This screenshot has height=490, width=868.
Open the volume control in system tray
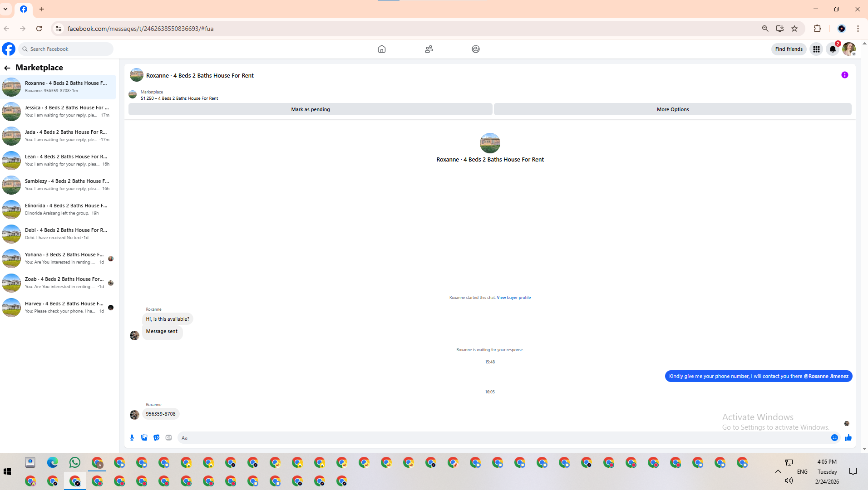tap(789, 480)
